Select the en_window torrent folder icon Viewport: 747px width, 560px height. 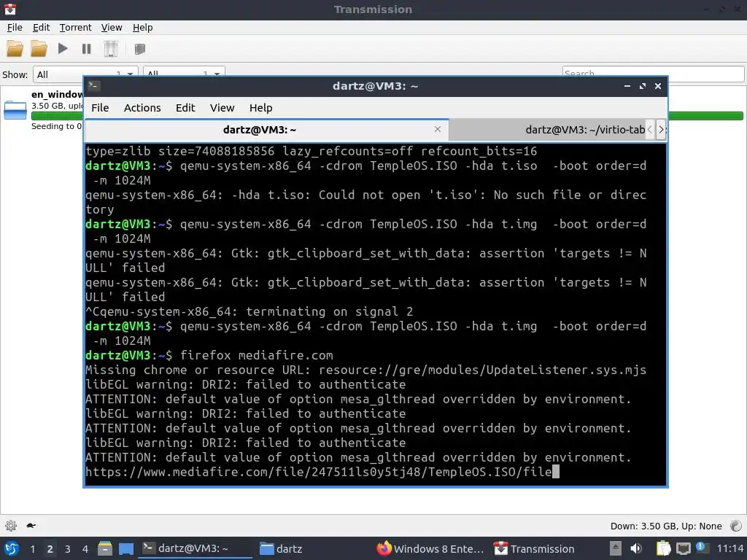pos(15,110)
